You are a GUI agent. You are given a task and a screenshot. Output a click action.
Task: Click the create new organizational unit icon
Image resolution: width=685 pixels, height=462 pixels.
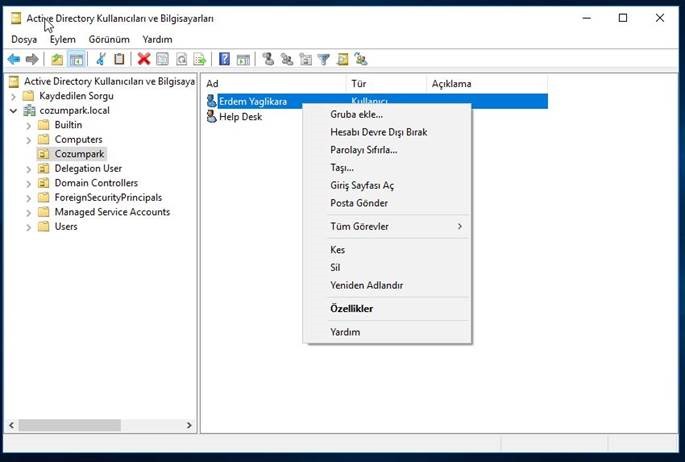click(x=305, y=59)
